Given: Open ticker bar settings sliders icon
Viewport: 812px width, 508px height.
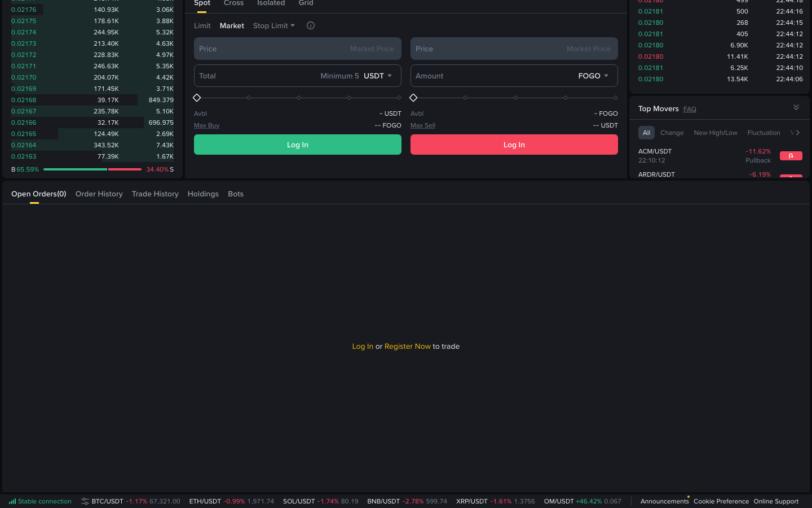Looking at the screenshot, I should [x=85, y=501].
